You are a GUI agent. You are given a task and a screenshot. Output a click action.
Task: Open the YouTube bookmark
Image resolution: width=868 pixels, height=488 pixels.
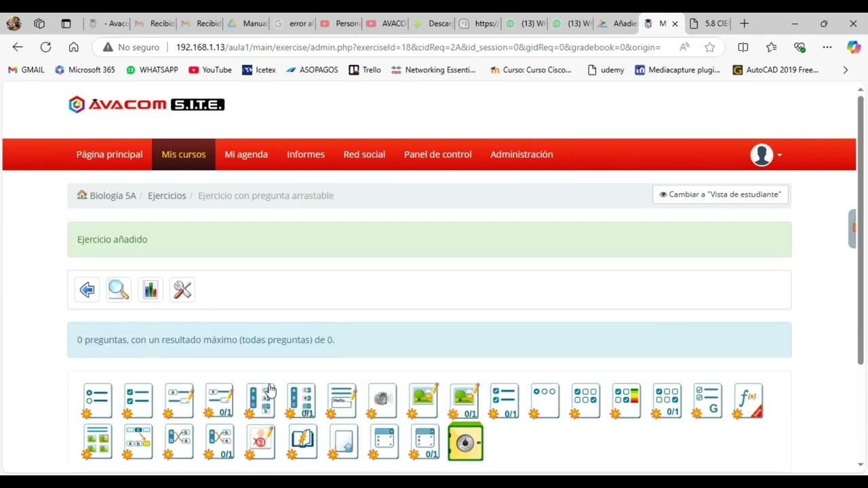pyautogui.click(x=210, y=70)
